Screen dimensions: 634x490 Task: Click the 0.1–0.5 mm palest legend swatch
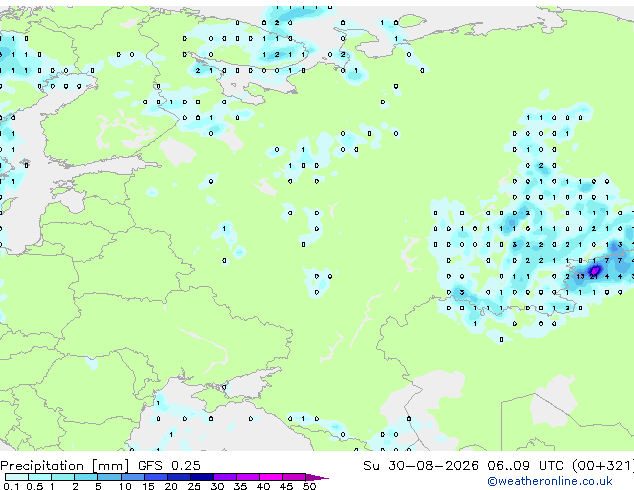pos(17,477)
